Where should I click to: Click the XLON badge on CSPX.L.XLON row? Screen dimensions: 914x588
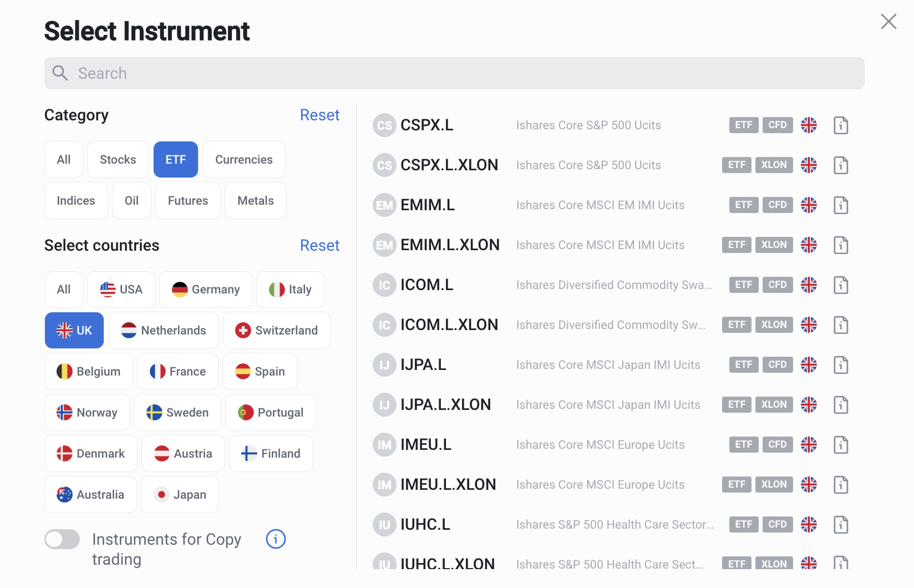point(774,165)
